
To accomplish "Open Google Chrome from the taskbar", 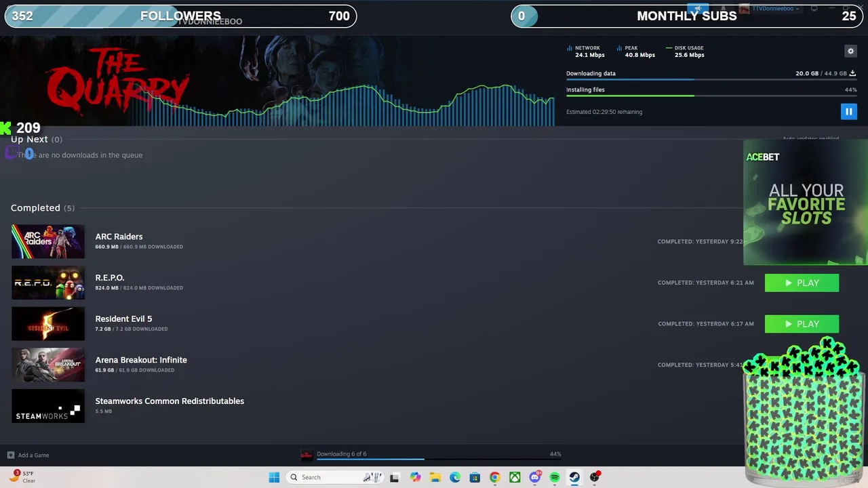I will click(x=494, y=477).
